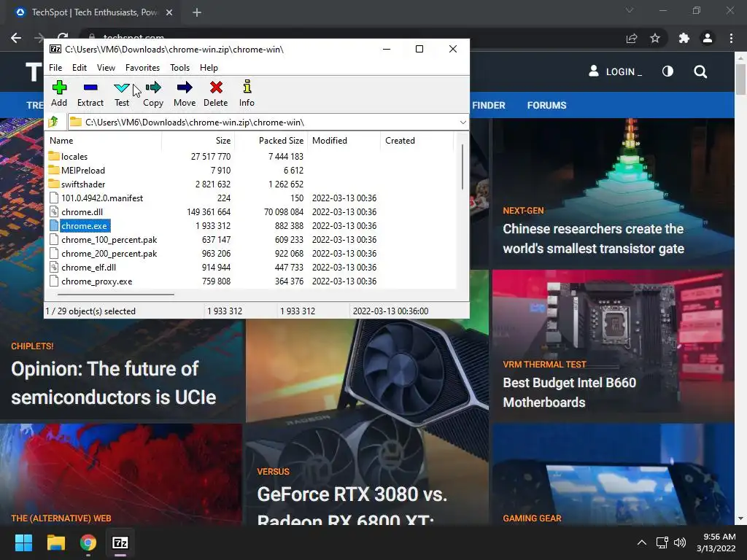747x560 pixels.
Task: Select the chrome.exe file
Action: (x=85, y=226)
